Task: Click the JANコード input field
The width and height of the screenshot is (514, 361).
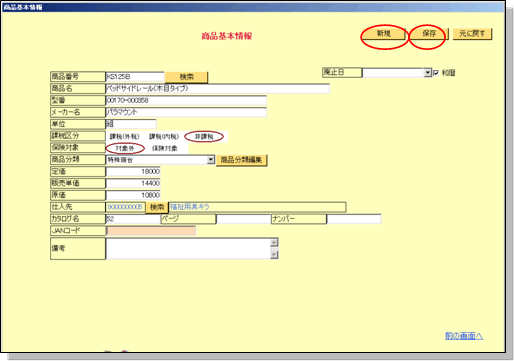Action: click(x=151, y=231)
